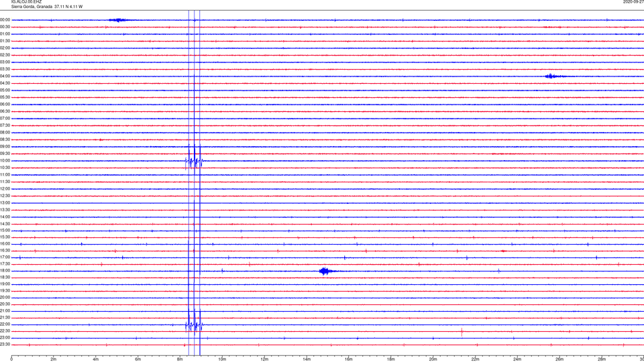Select the 16:00 trace time label
644x362 pixels.
click(5, 244)
